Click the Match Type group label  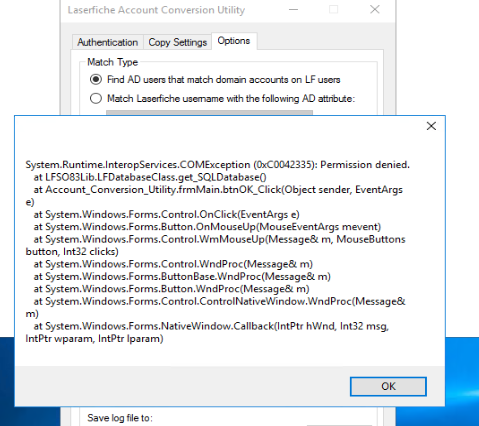coord(112,62)
